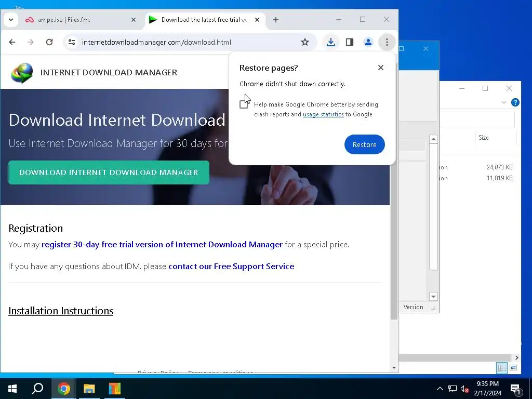The height and width of the screenshot is (399, 532).
Task: Click the IDM globe logo
Action: tap(22, 73)
